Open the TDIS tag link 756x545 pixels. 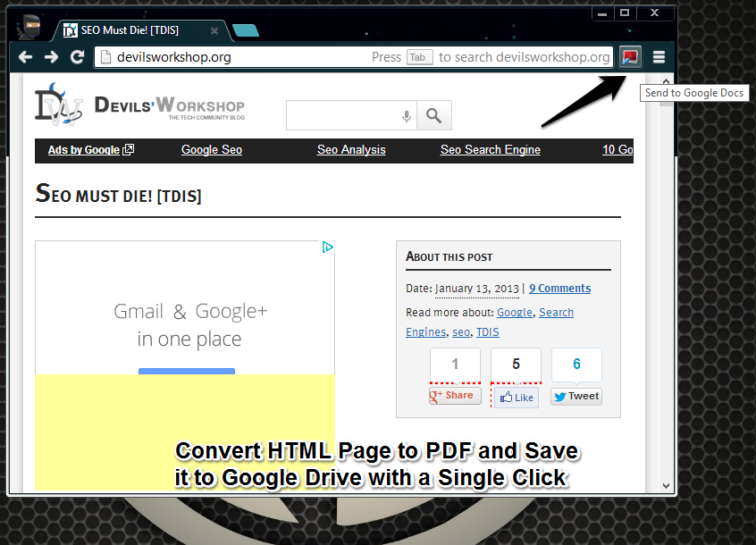(x=488, y=332)
